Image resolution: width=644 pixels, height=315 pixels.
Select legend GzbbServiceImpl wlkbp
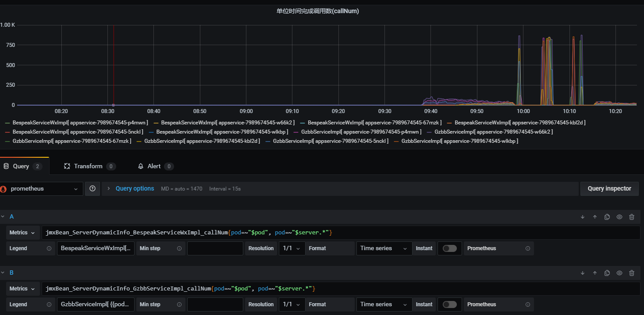(x=460, y=141)
